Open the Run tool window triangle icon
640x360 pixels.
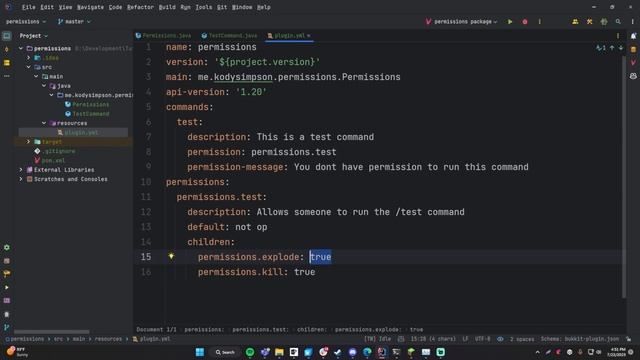7,287
